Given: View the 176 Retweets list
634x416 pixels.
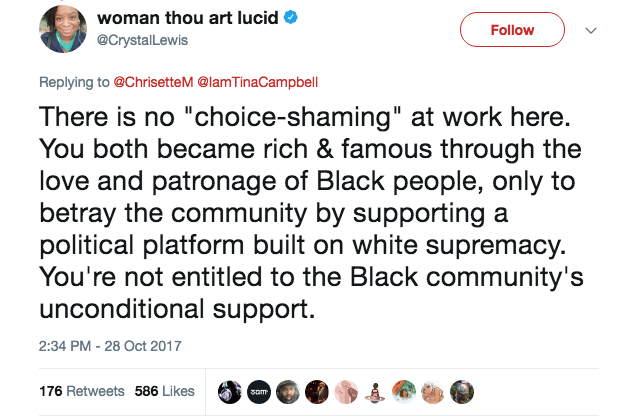Looking at the screenshot, I should coord(82,390).
